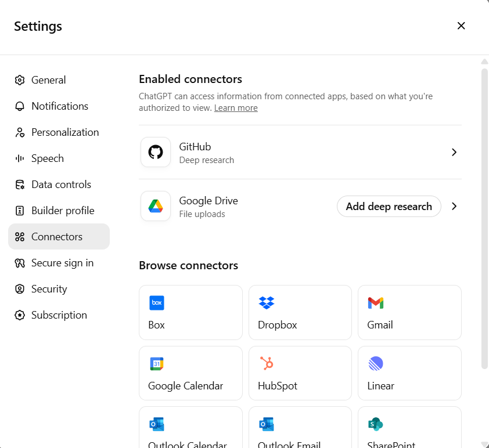The height and width of the screenshot is (448, 489).
Task: Close the Settings dialog
Action: tap(461, 26)
